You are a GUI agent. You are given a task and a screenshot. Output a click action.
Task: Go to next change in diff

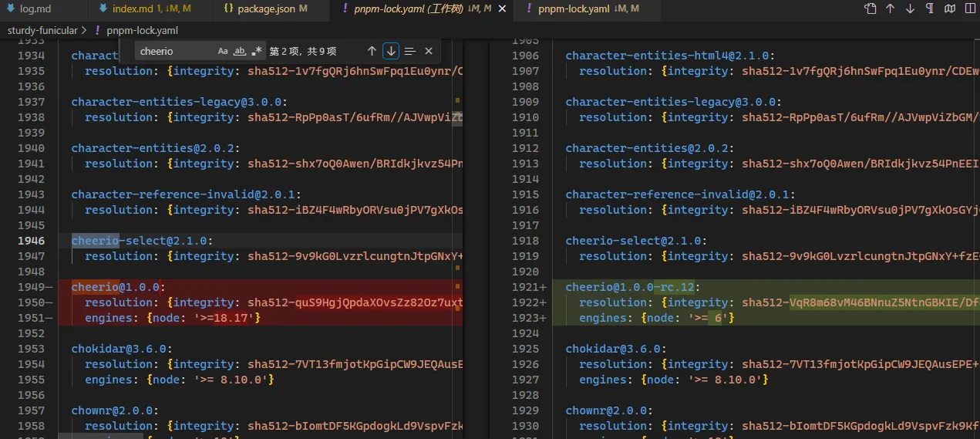(910, 9)
